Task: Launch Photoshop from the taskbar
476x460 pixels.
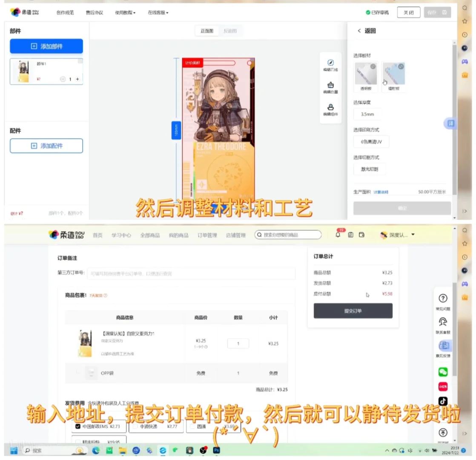Action: [x=216, y=450]
